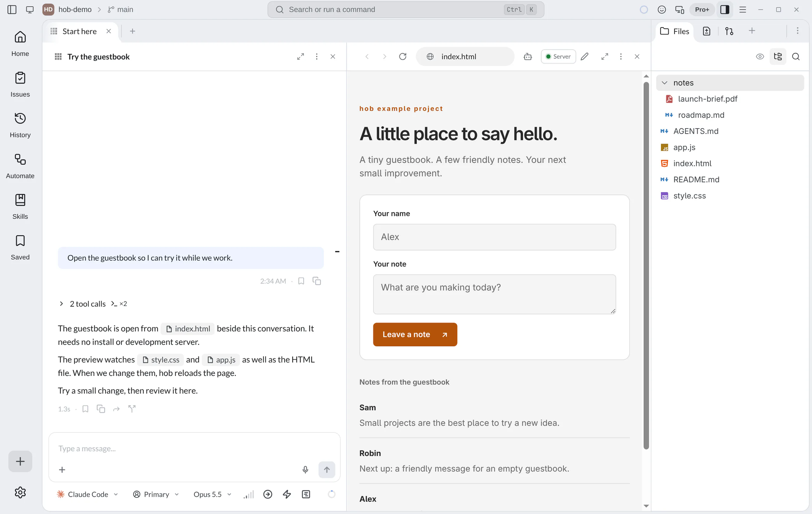Reload the index.html preview
The width and height of the screenshot is (812, 514).
(x=403, y=57)
